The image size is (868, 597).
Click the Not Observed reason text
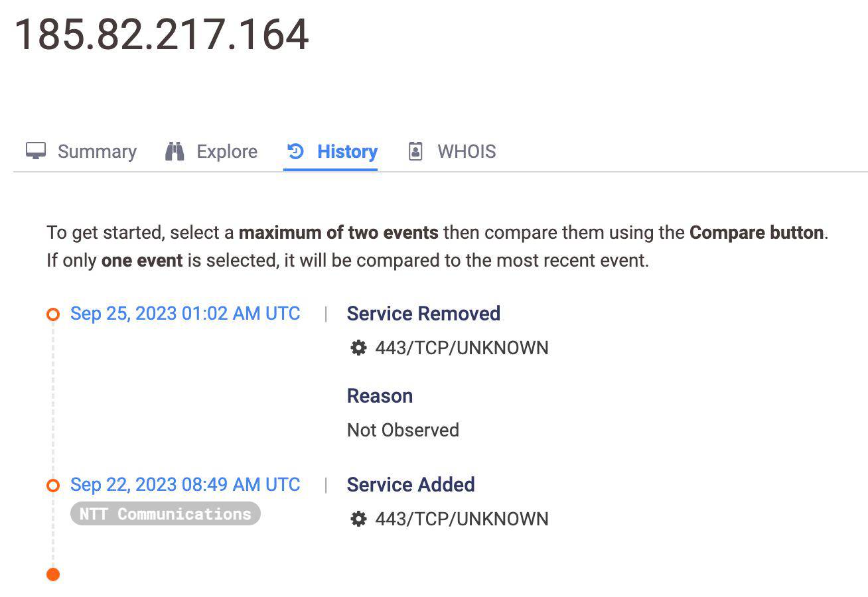[403, 430]
